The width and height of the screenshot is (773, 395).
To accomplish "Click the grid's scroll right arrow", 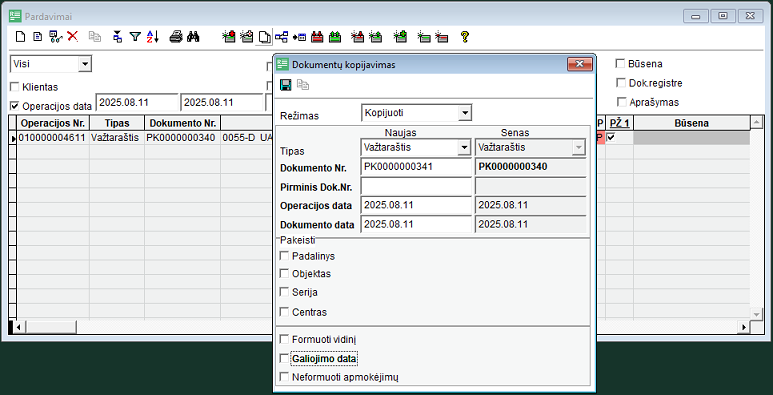I will pyautogui.click(x=744, y=326).
